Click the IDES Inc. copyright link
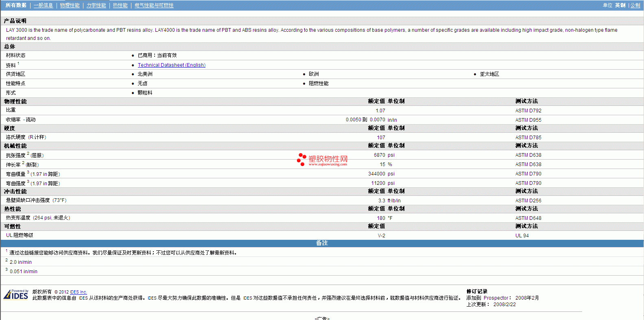The image size is (644, 320). pos(79,292)
